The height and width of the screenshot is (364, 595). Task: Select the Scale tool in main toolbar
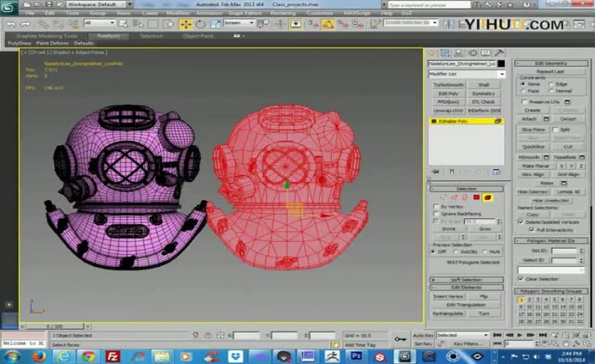pyautogui.click(x=215, y=24)
